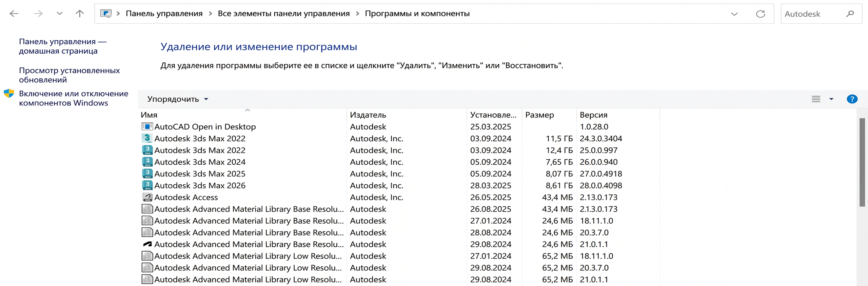This screenshot has width=868, height=286.
Task: Open 'Панель управления' breadcrumb
Action: click(164, 14)
